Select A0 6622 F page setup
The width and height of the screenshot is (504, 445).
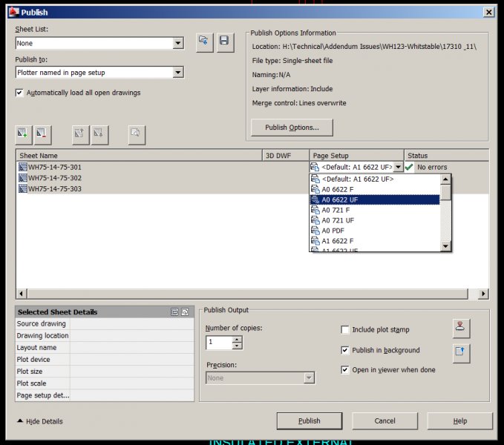(375, 189)
